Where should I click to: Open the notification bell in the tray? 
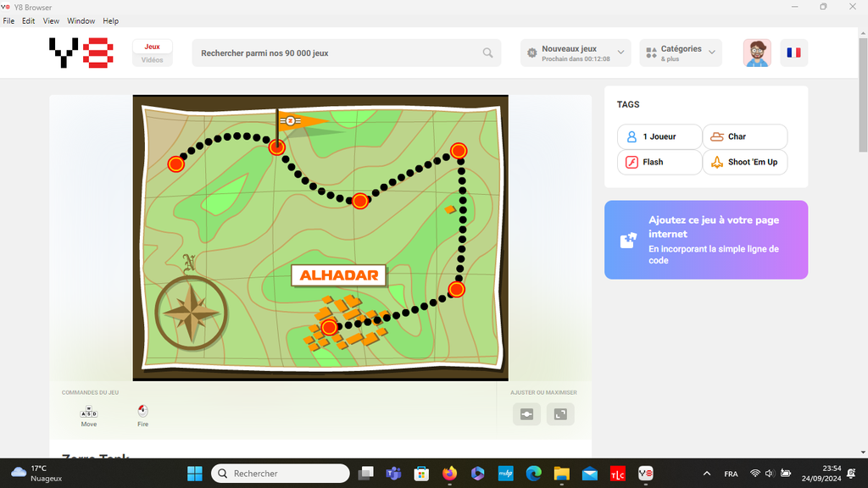pos(851,474)
